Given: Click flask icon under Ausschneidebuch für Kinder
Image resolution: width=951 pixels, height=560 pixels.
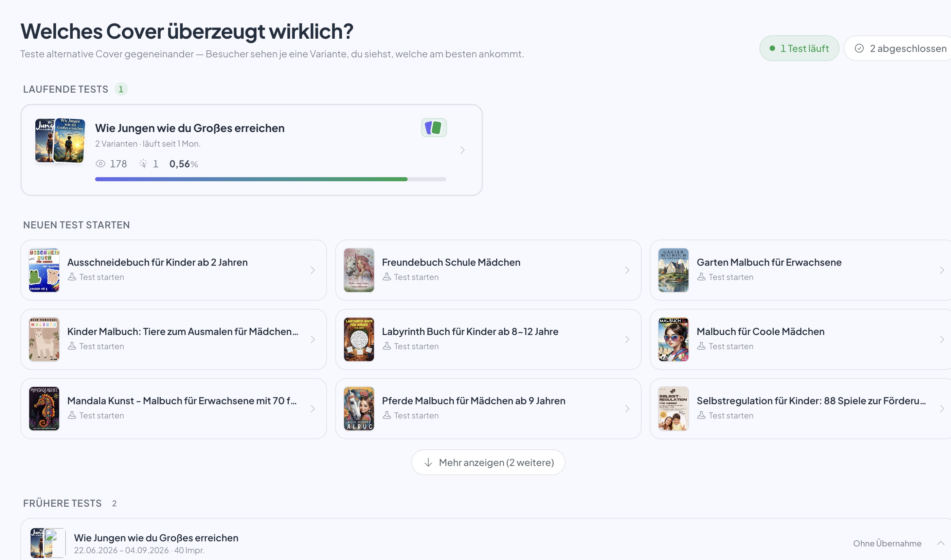Looking at the screenshot, I should point(72,277).
